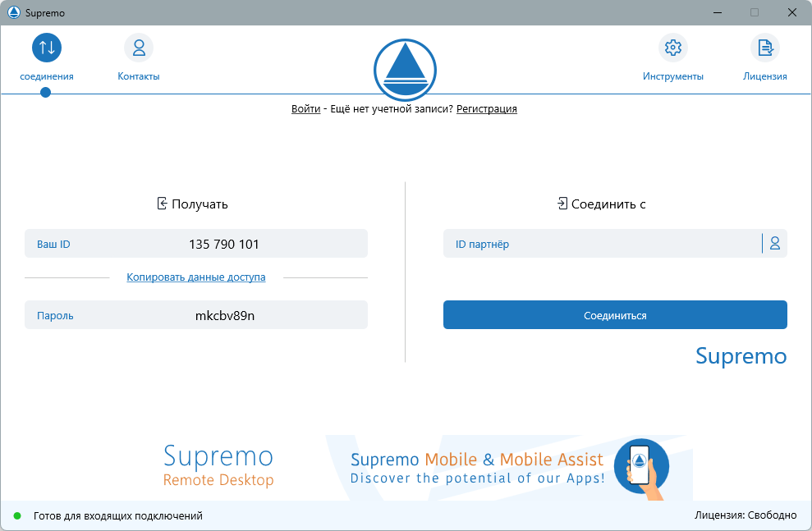Image resolution: width=812 pixels, height=531 pixels.
Task: Open the Лицензия document icon
Action: coord(765,48)
